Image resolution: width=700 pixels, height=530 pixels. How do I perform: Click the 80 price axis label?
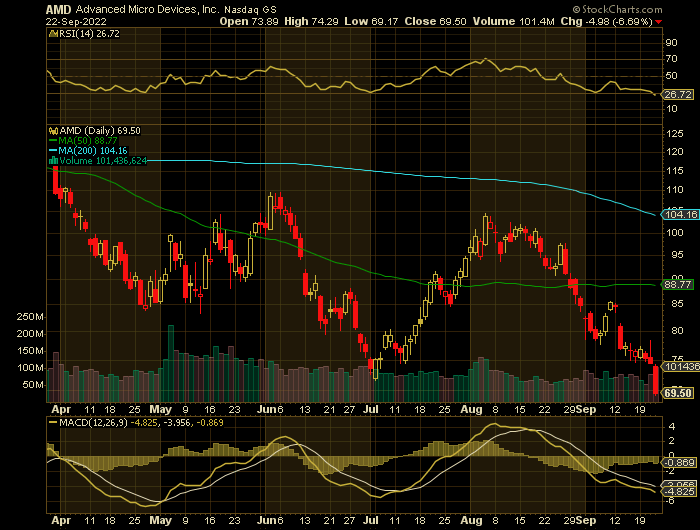677,330
